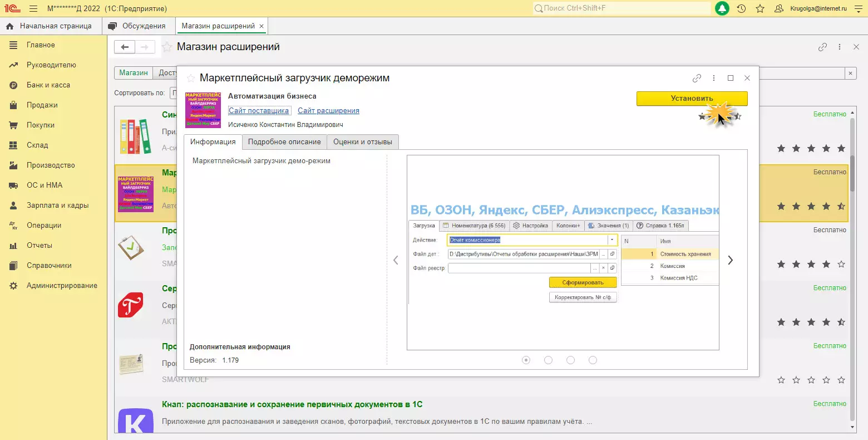
Task: Go forward with the right arrow button
Action: [x=145, y=47]
